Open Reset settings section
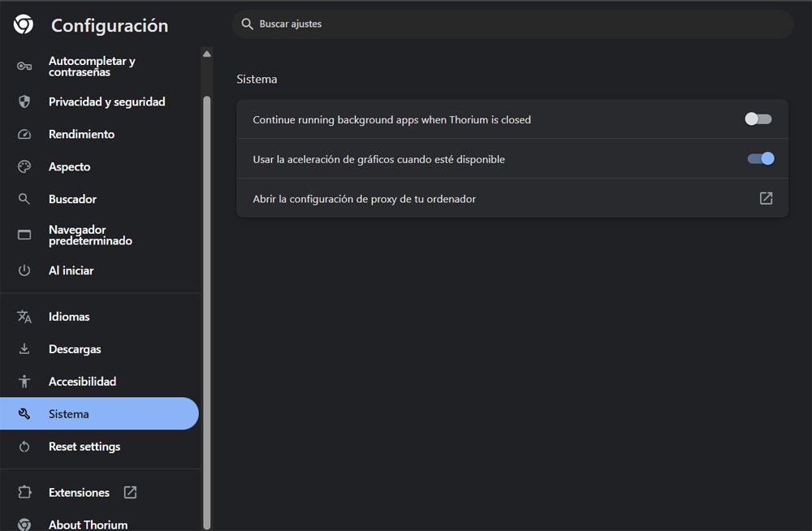 (x=84, y=447)
